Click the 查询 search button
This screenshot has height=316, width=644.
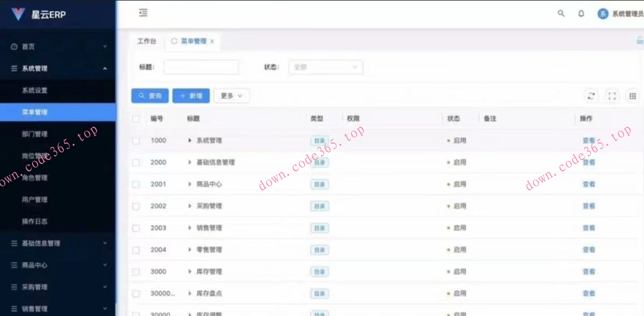coord(149,95)
